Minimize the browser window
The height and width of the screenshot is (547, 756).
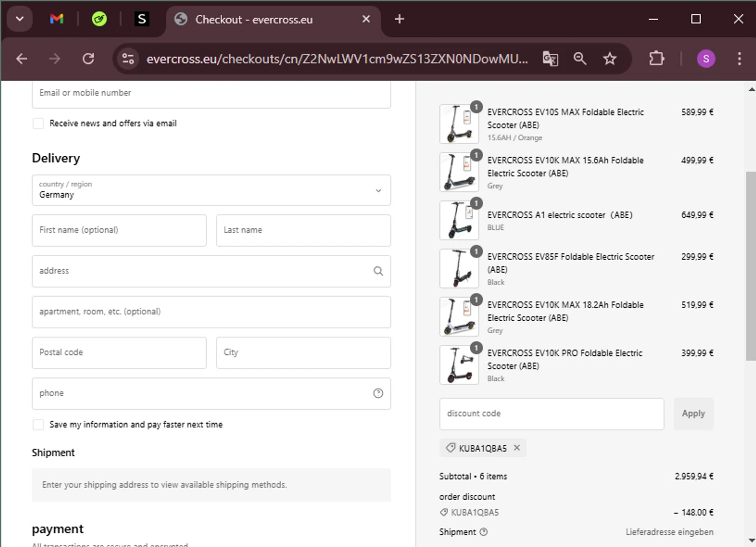(x=653, y=19)
